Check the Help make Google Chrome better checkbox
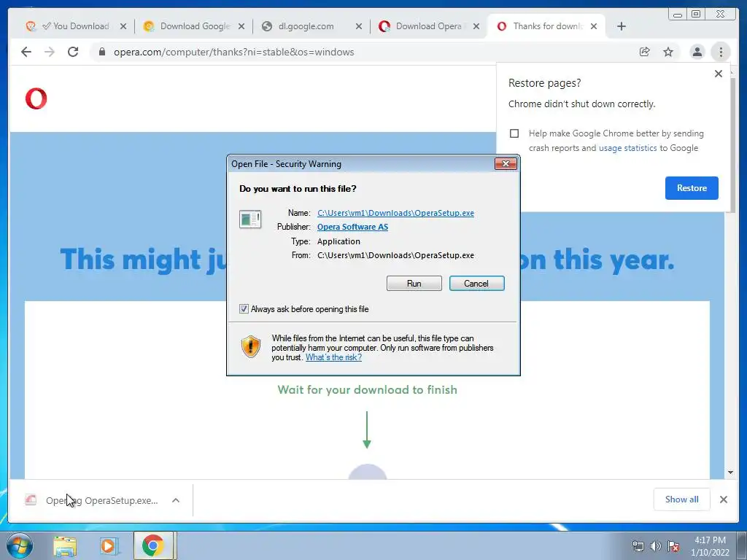747x560 pixels. click(x=514, y=133)
